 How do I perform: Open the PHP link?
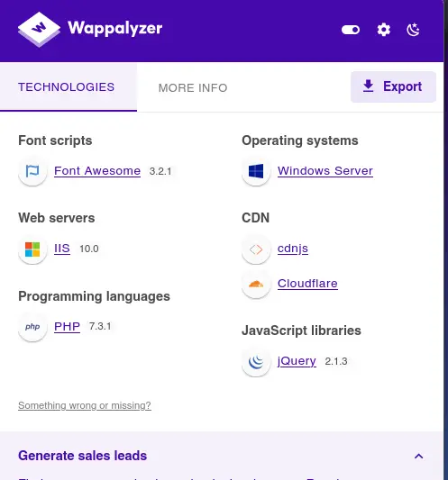[x=67, y=326]
